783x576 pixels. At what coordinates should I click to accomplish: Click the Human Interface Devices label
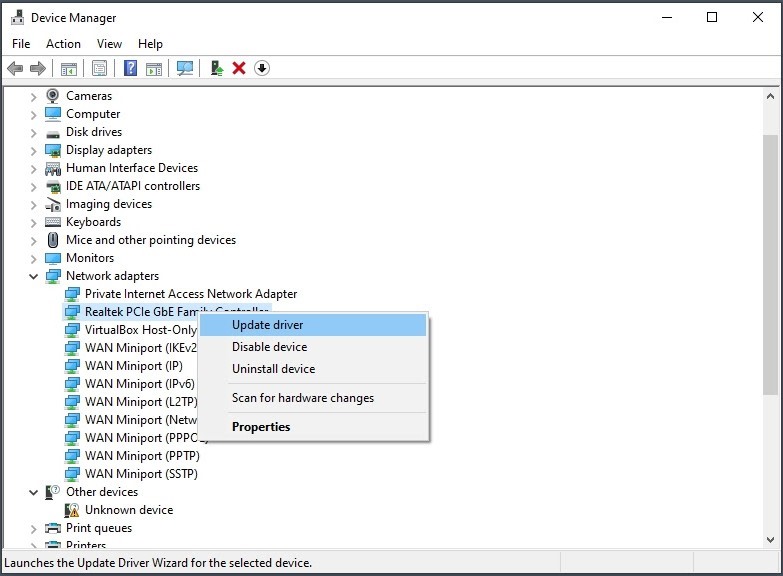[132, 168]
